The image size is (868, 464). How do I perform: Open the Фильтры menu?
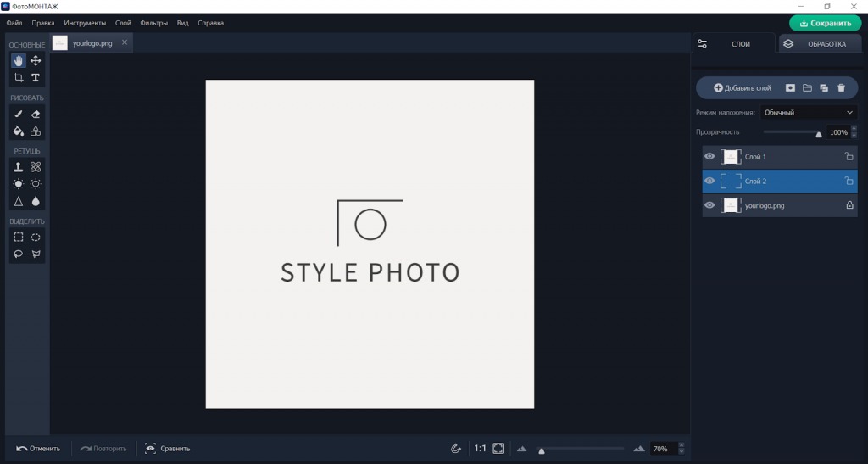(x=153, y=23)
